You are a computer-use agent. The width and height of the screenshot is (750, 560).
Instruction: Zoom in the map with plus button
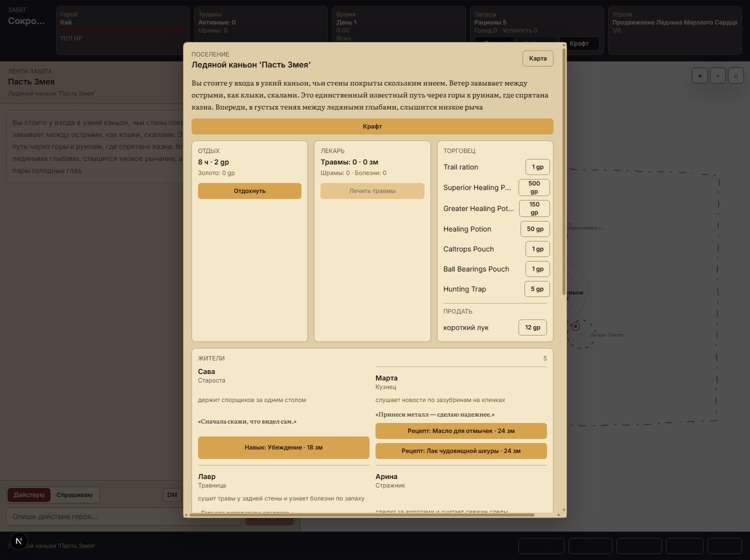pos(700,76)
